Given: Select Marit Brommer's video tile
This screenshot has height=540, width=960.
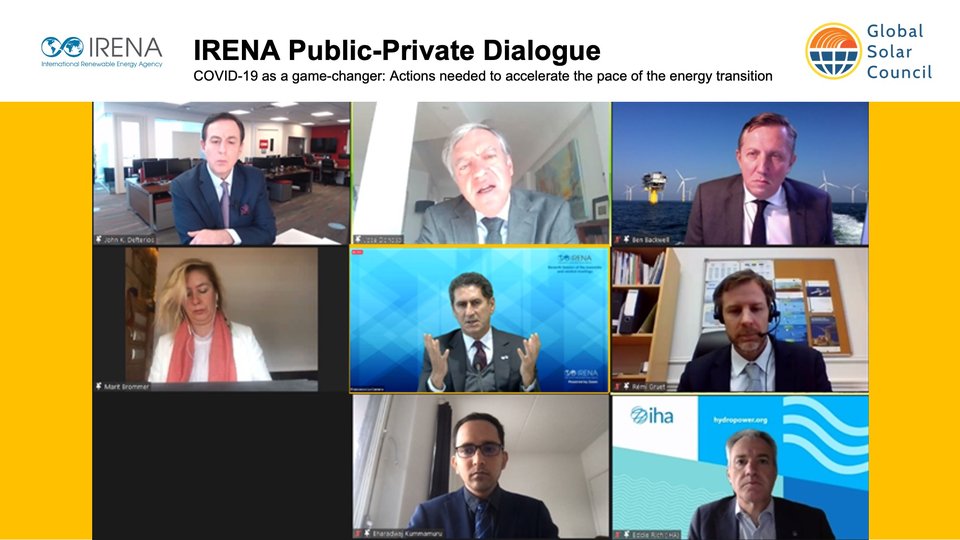Looking at the screenshot, I should tap(222, 319).
